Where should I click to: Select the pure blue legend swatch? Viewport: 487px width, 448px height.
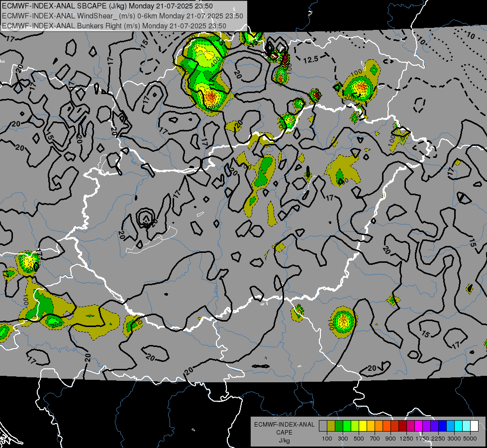pyautogui.click(x=443, y=426)
